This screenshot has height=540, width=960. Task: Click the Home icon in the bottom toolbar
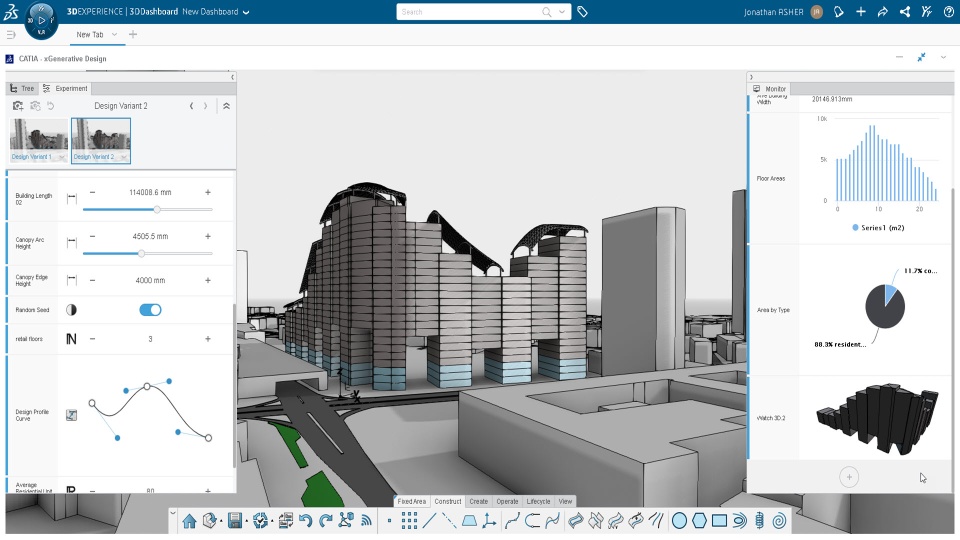189,521
